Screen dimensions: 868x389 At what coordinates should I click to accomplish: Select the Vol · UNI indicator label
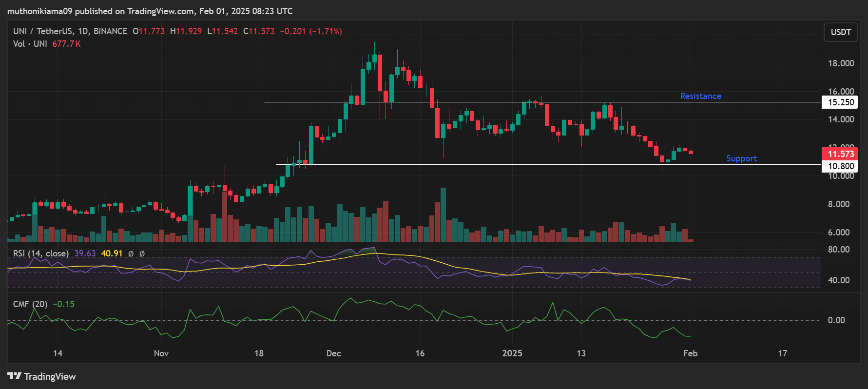coord(30,44)
